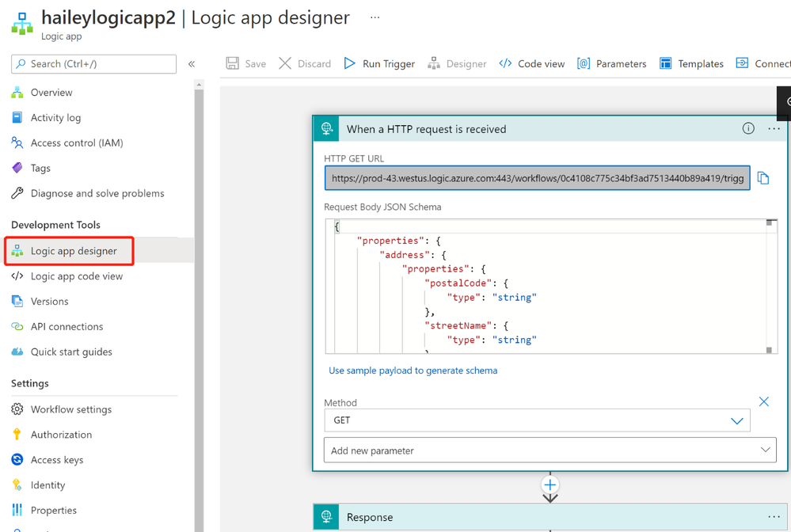791x532 pixels.
Task: Open the HTTP trigger ellipsis menu
Action: 774,128
